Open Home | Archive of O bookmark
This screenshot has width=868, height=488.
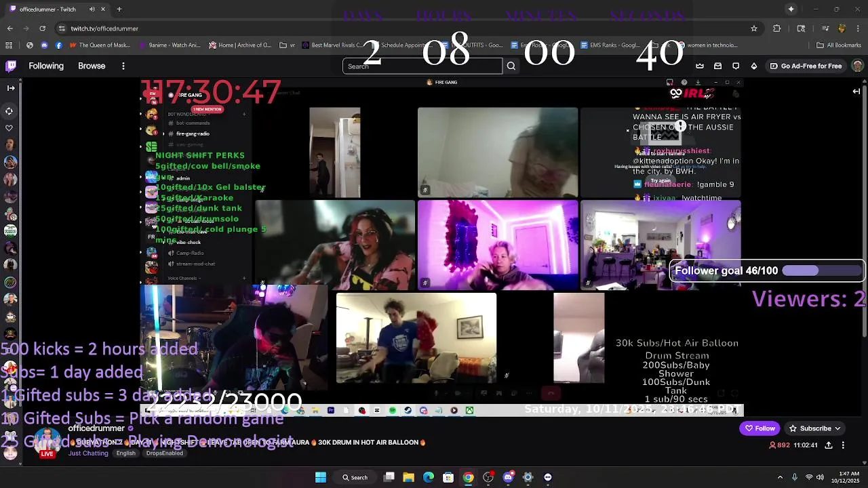pyautogui.click(x=240, y=45)
